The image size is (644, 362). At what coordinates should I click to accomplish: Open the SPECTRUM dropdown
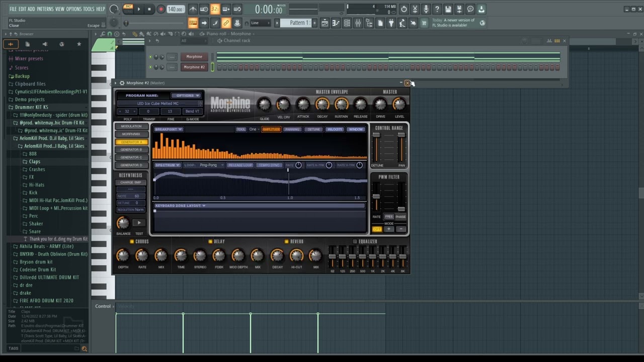pos(168,165)
